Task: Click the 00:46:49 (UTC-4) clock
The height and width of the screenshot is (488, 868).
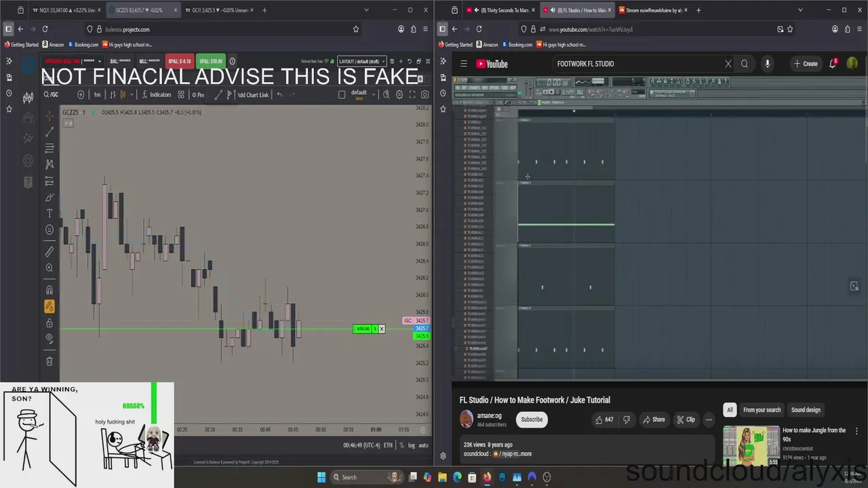Action: [x=361, y=445]
